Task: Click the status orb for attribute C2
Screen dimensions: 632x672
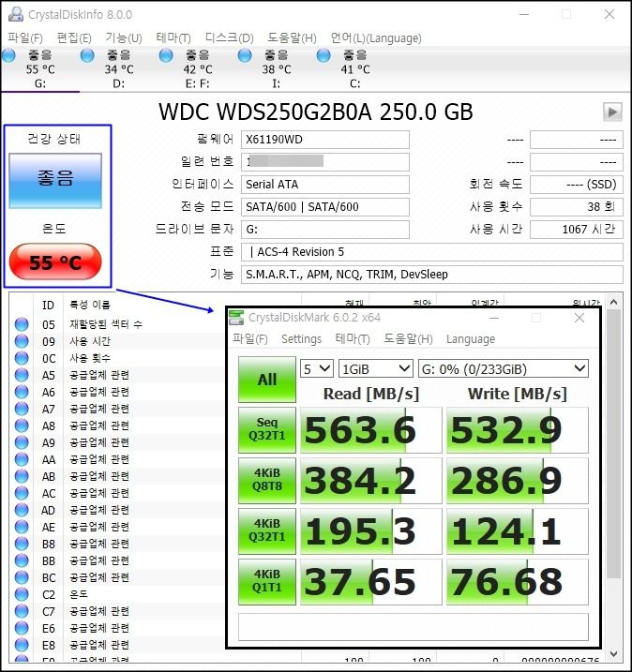Action: [22, 594]
